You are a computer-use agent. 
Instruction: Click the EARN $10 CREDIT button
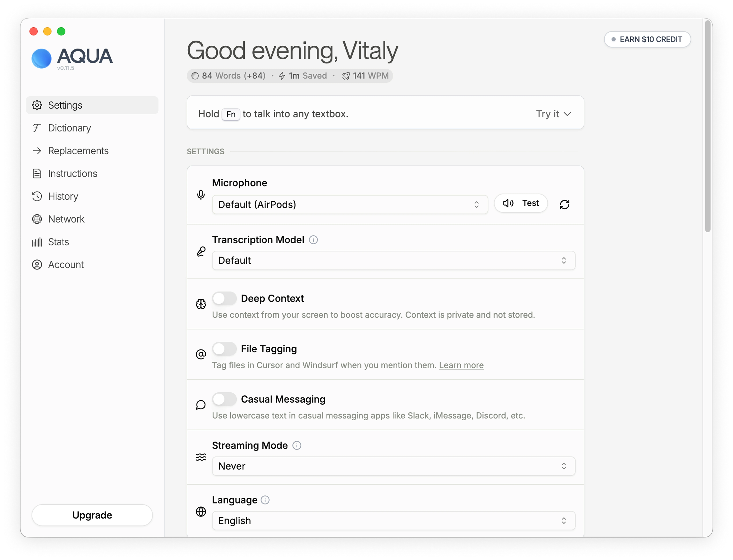pyautogui.click(x=647, y=39)
